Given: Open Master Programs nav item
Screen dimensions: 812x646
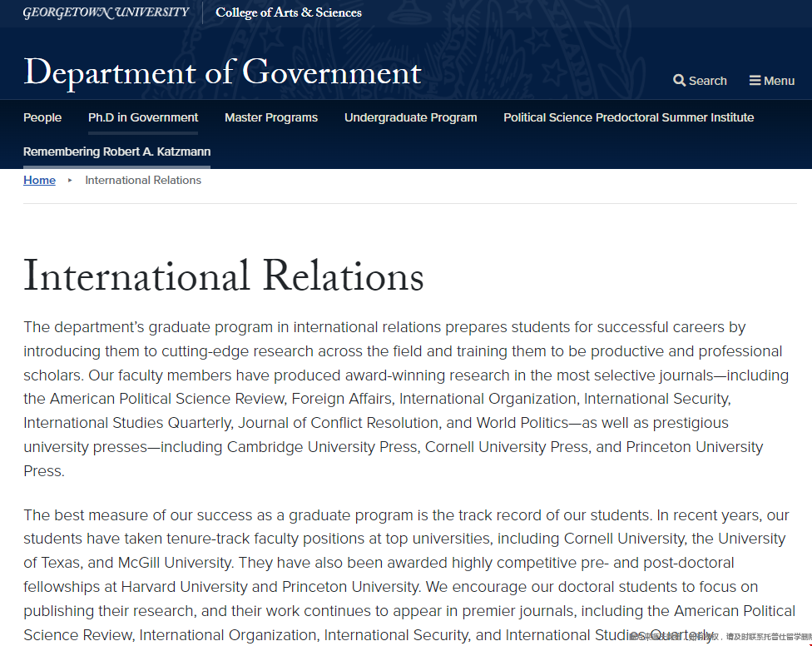Looking at the screenshot, I should pyautogui.click(x=271, y=117).
